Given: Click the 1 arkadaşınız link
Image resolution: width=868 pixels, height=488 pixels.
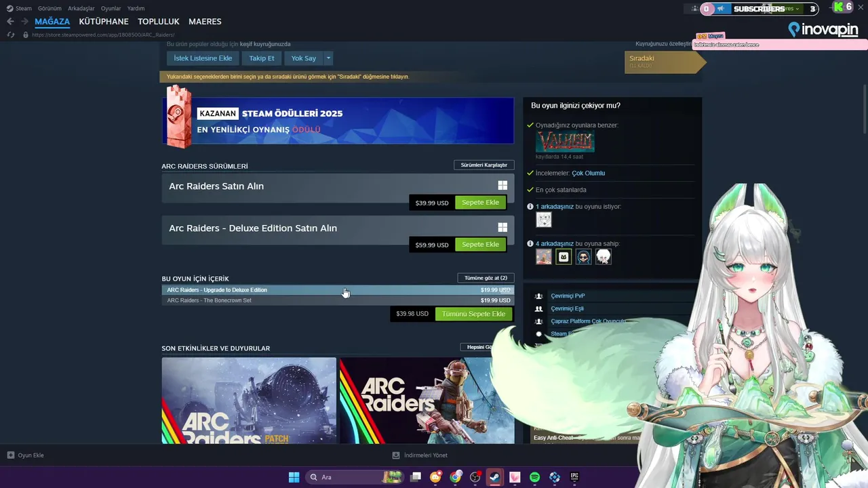Looking at the screenshot, I should coord(555,207).
